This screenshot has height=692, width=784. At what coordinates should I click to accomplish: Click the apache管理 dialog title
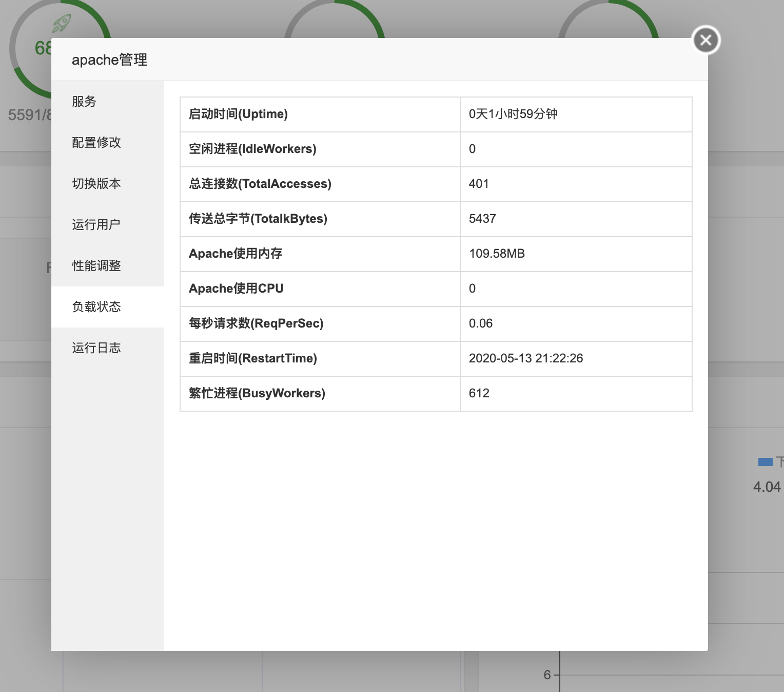(x=110, y=60)
